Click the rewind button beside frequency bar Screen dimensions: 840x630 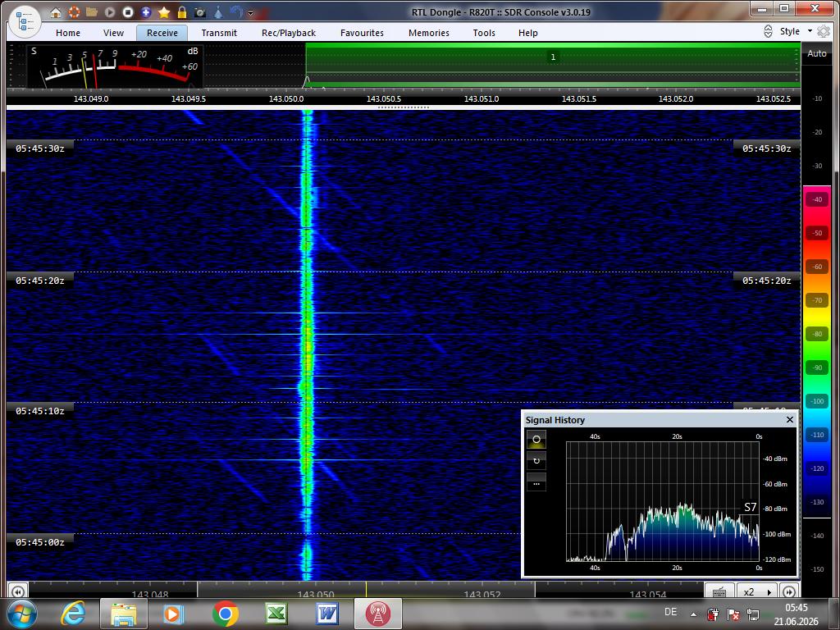(x=17, y=592)
